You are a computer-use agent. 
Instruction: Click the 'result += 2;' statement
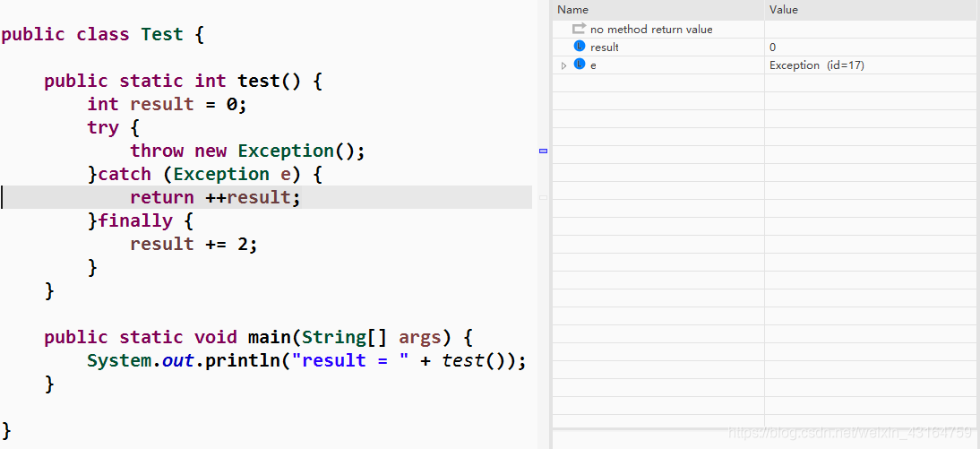tap(193, 243)
